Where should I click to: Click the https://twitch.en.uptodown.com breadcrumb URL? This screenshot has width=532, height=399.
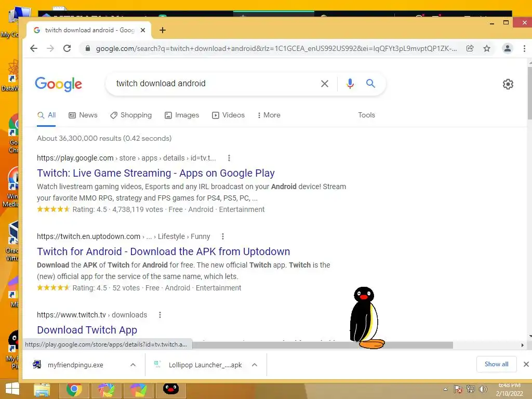(88, 236)
